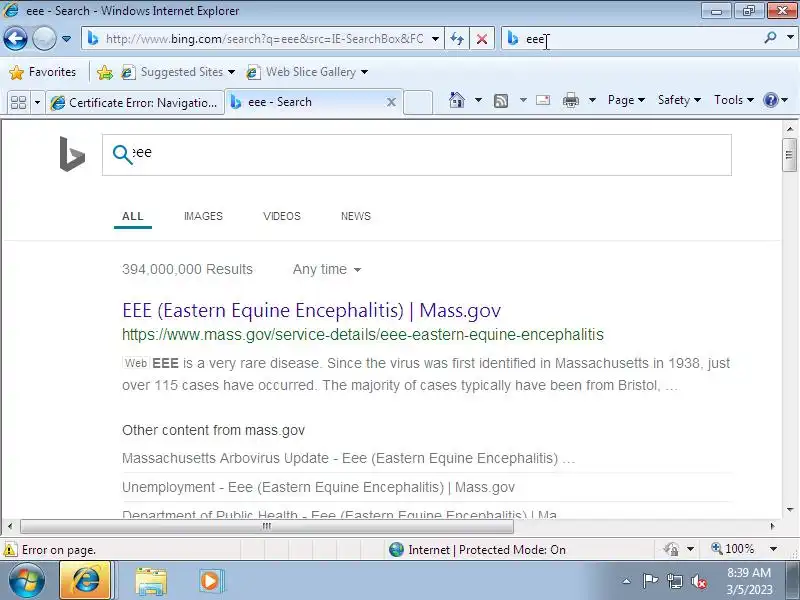Open the Safety menu
The image size is (800, 600).
[x=679, y=100]
